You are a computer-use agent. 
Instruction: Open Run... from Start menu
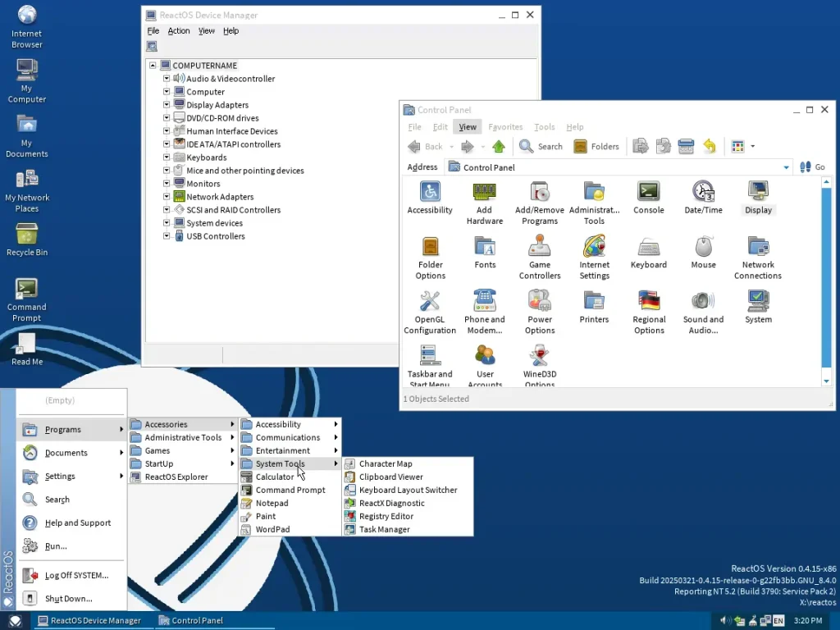[72, 546]
